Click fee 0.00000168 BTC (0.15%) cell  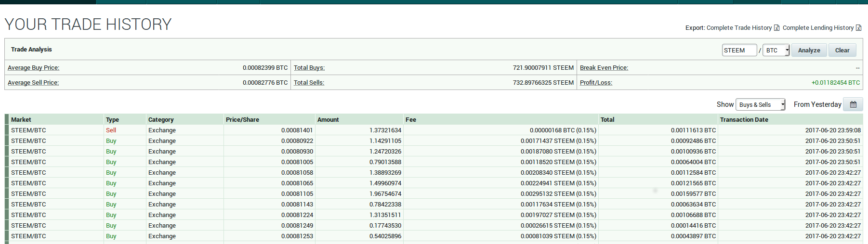click(x=563, y=130)
